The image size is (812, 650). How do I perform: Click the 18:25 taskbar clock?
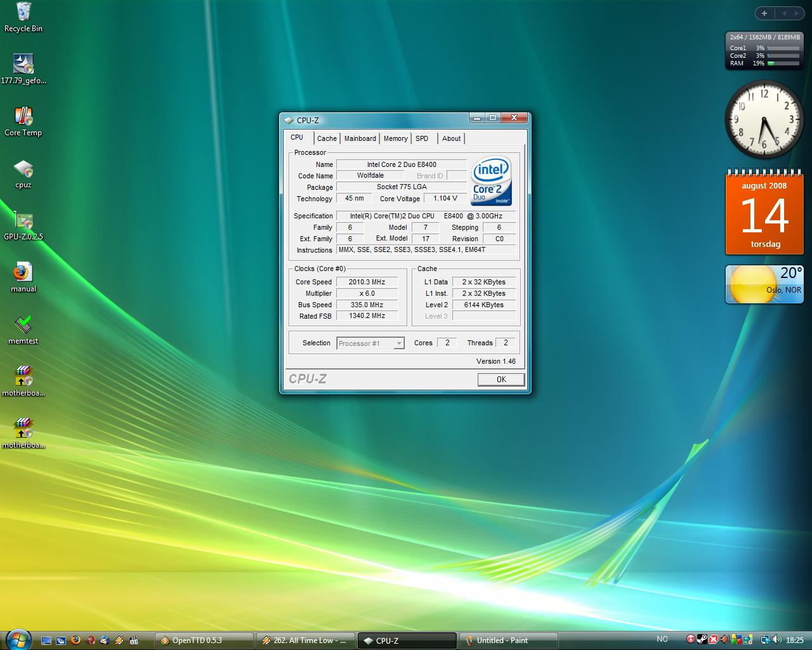click(x=795, y=640)
